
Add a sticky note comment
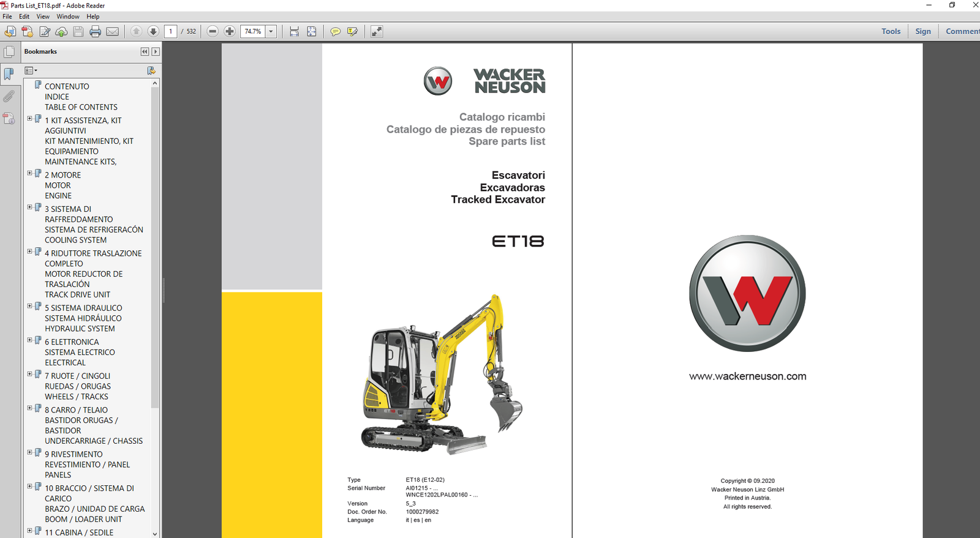pyautogui.click(x=335, y=31)
